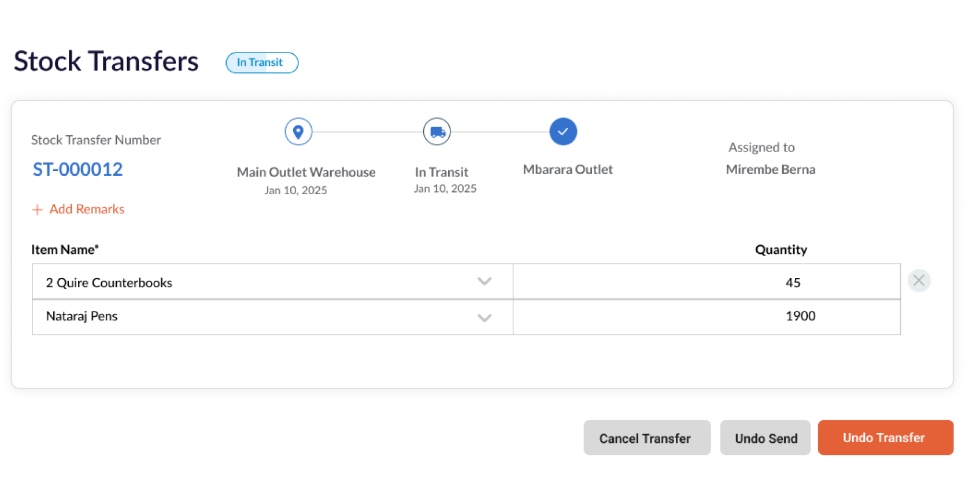Image resolution: width=980 pixels, height=496 pixels.
Task: Click the orange Undo Transfer button
Action: [x=885, y=438]
